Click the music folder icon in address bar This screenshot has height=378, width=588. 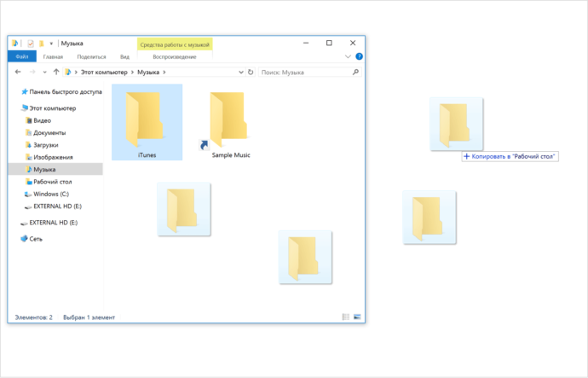(x=68, y=72)
